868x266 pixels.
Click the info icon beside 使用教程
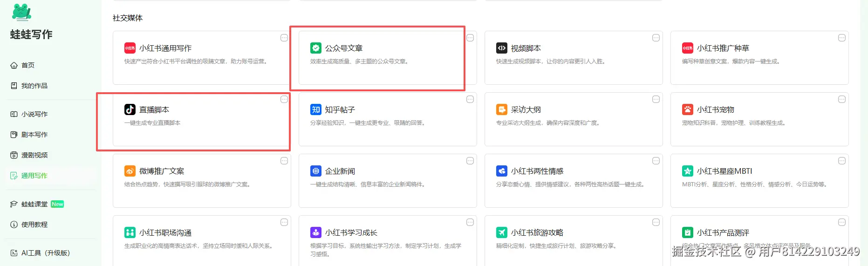click(14, 225)
